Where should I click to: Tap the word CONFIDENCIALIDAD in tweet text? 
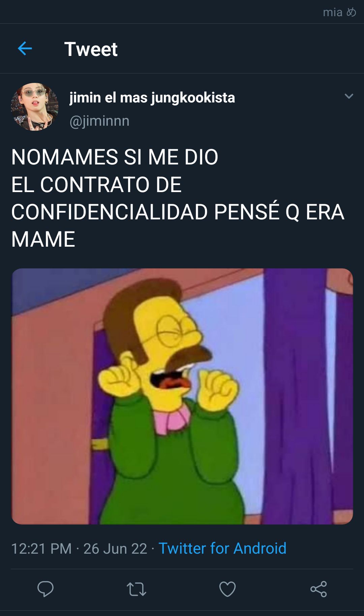pos(110,212)
